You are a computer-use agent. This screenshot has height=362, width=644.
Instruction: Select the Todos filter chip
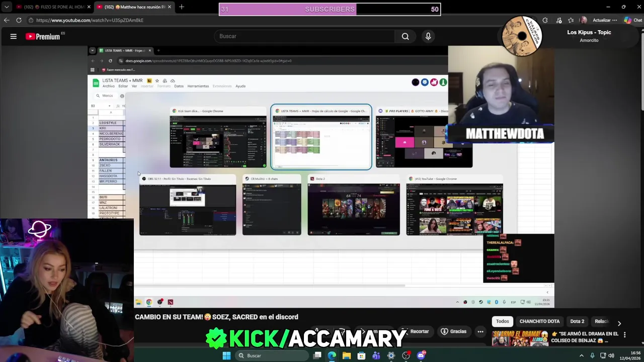click(503, 321)
